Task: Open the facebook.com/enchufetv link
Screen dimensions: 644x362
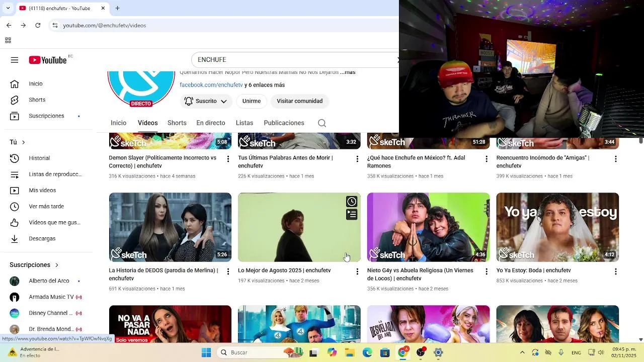Action: pos(211,85)
